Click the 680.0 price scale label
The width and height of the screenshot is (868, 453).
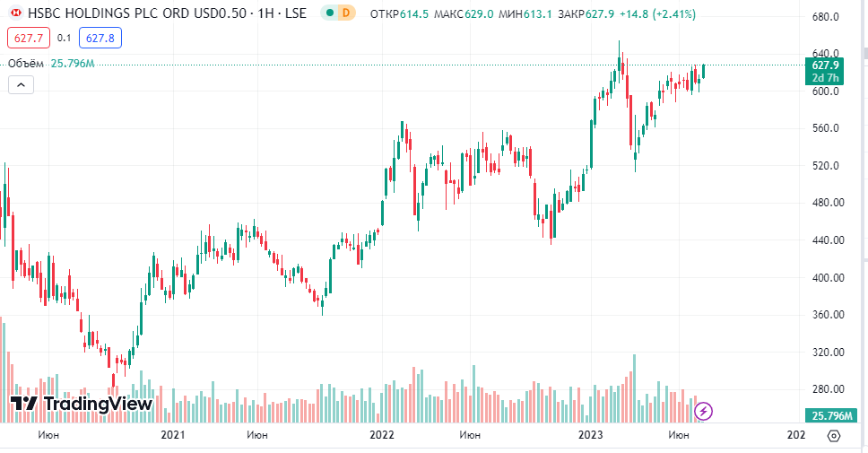(x=825, y=17)
